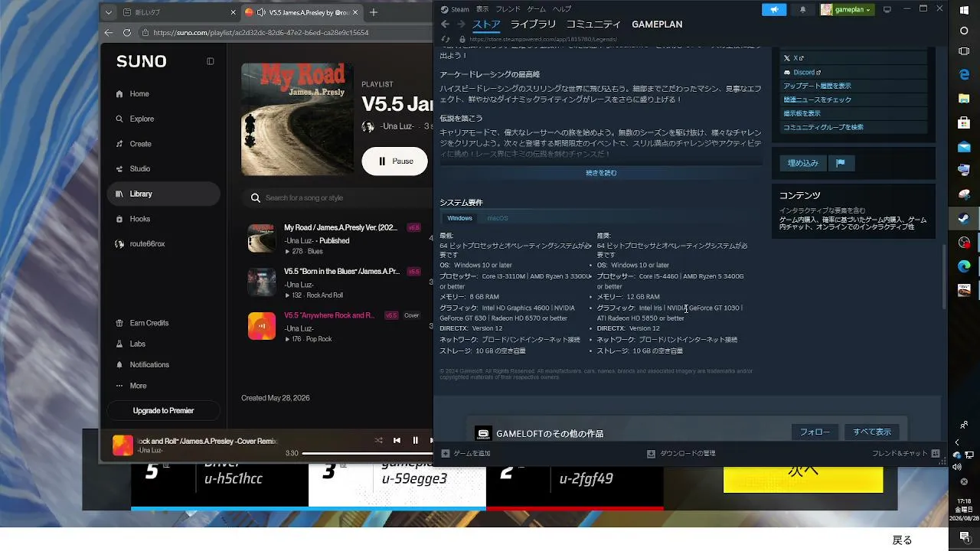980x551 pixels.
Task: Go back in Steam navigation
Action: coord(446,24)
